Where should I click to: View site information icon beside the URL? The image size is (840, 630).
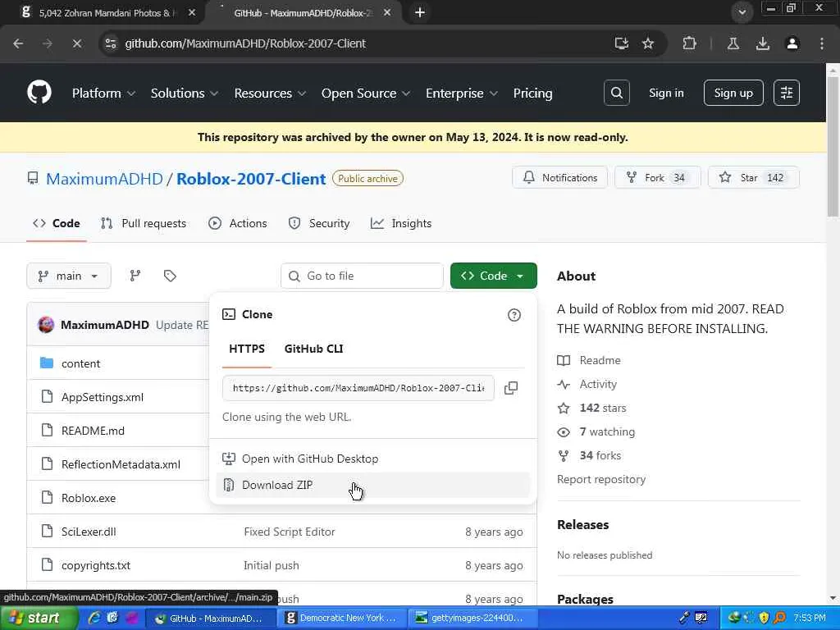click(x=111, y=43)
